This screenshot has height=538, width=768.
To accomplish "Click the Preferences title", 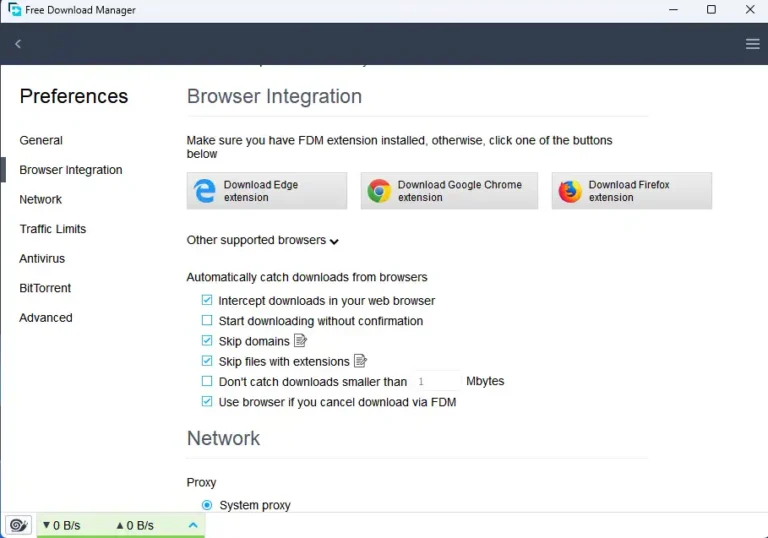I will click(x=74, y=96).
